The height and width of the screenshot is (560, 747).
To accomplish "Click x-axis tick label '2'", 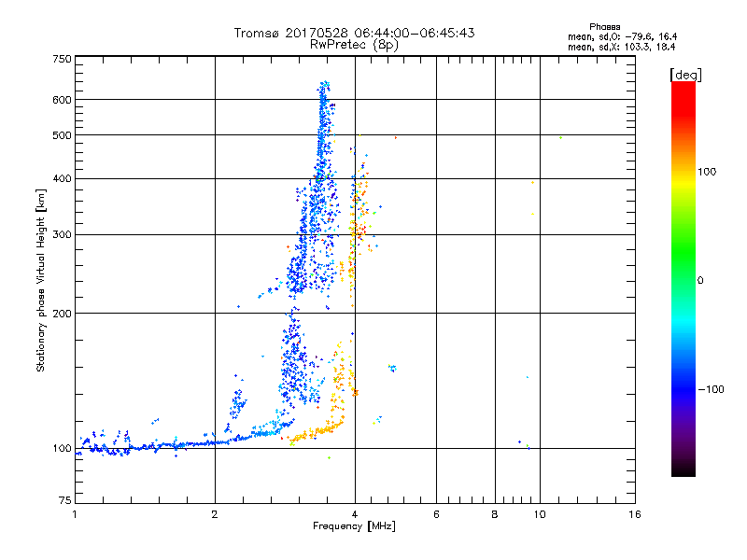I will 215,514.
